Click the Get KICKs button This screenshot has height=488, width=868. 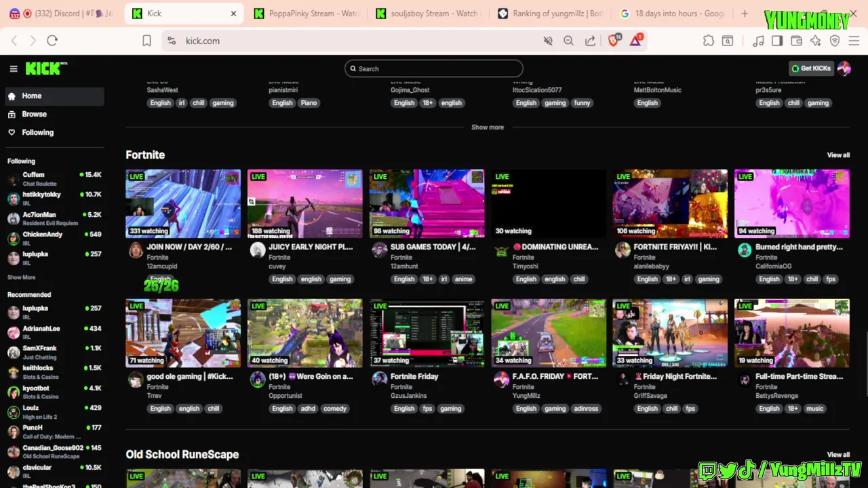(811, 68)
